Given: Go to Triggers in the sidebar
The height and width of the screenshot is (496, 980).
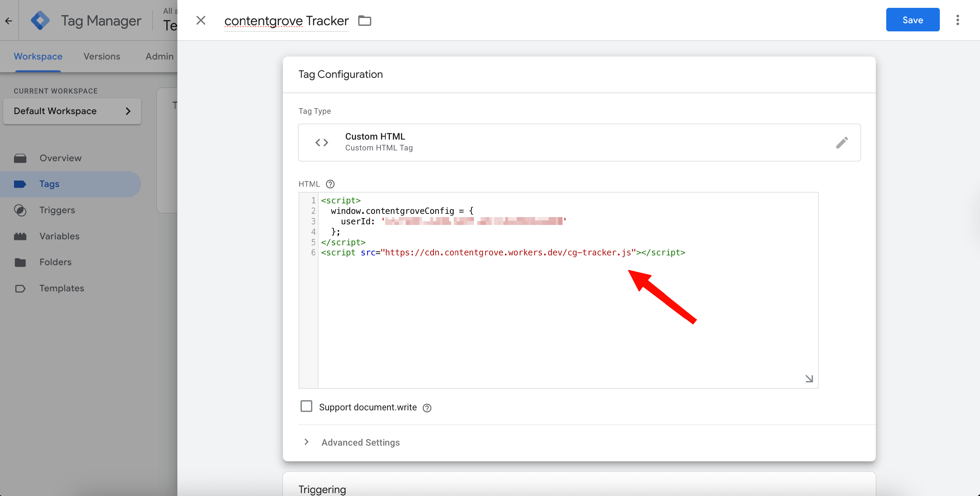Looking at the screenshot, I should click(x=57, y=210).
